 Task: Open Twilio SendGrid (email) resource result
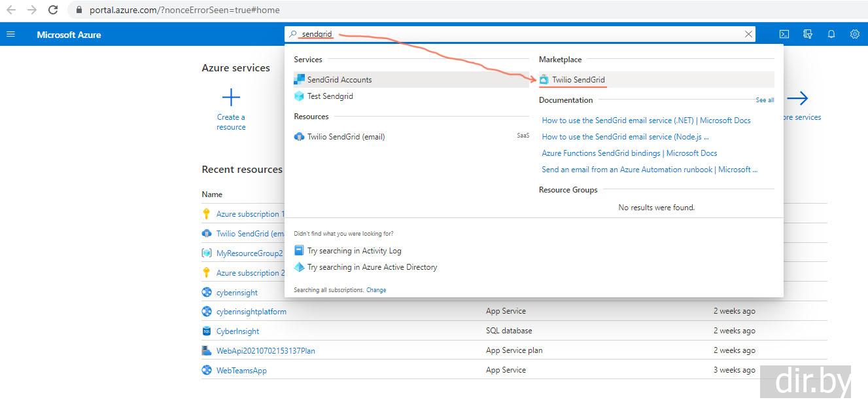click(345, 137)
